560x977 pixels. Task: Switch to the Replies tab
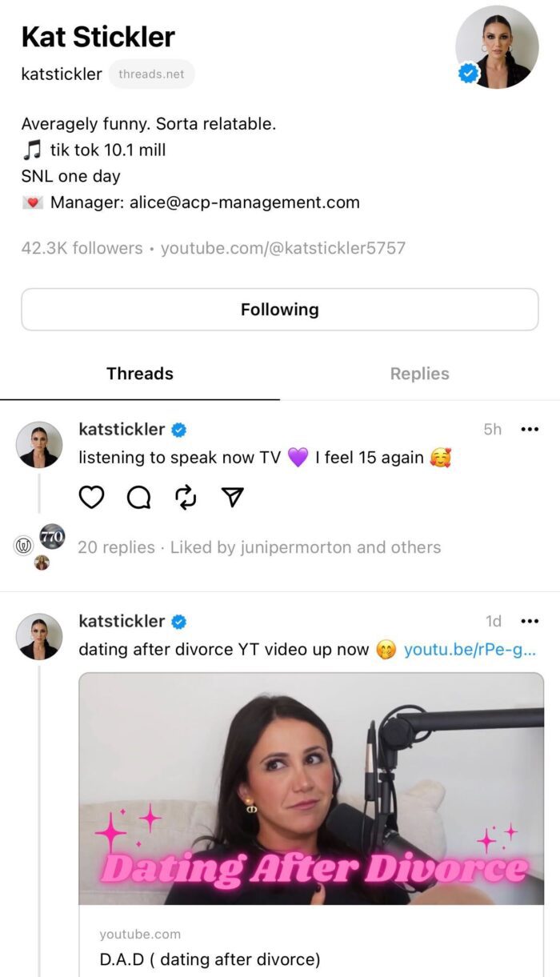click(x=419, y=373)
